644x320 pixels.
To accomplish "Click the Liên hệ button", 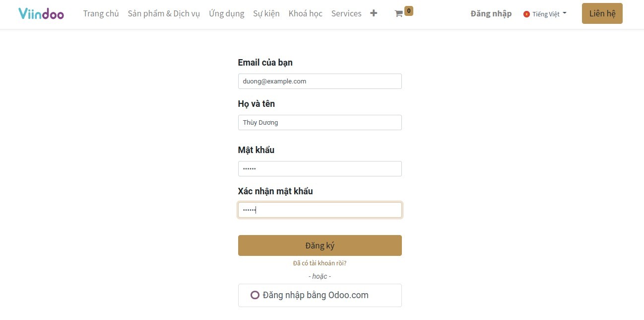I will point(602,13).
